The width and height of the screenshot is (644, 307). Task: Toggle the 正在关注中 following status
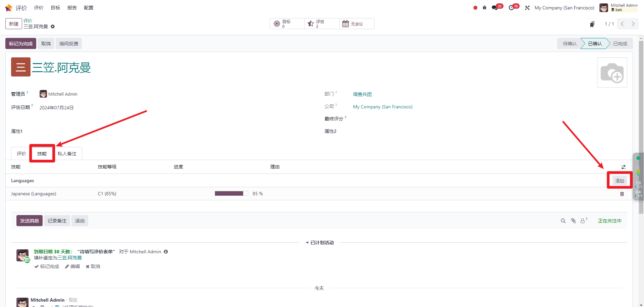[609, 221]
